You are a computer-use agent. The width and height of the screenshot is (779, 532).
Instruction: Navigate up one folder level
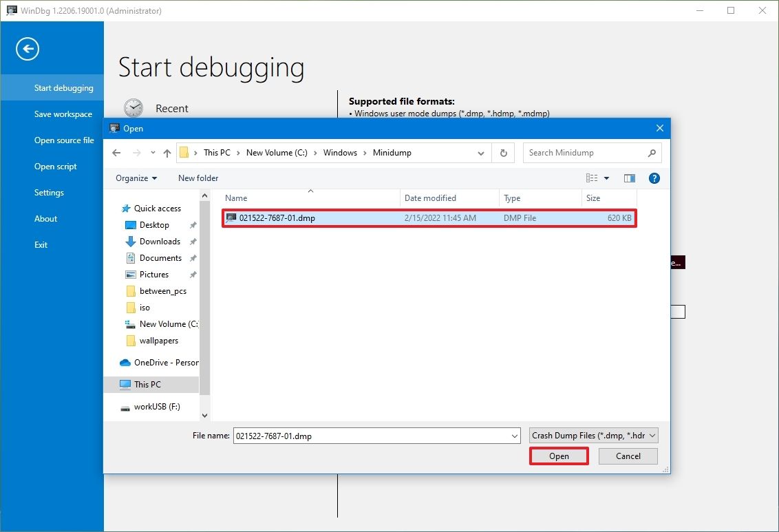point(166,152)
